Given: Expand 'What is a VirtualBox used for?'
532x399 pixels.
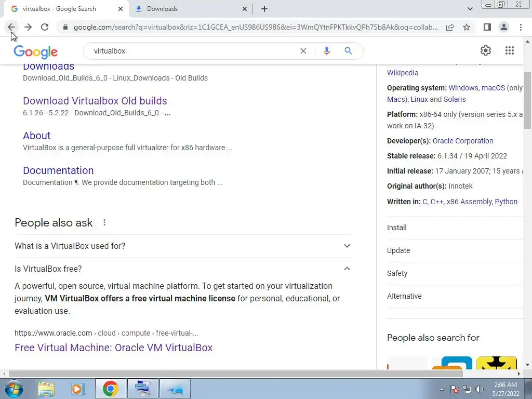Looking at the screenshot, I should 183,246.
